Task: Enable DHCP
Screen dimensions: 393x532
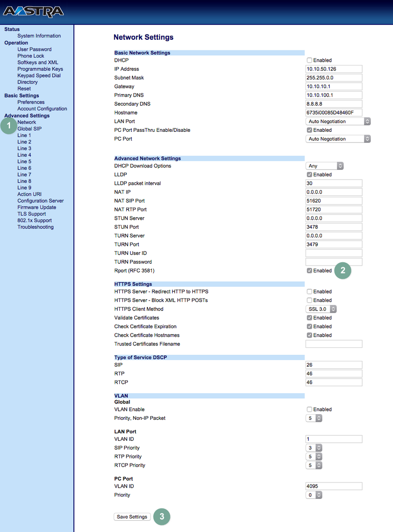Action: click(309, 60)
